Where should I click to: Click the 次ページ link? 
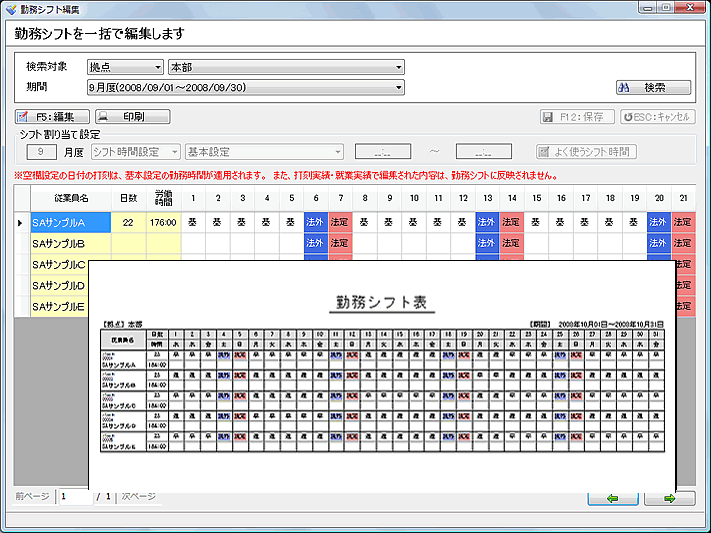point(138,496)
